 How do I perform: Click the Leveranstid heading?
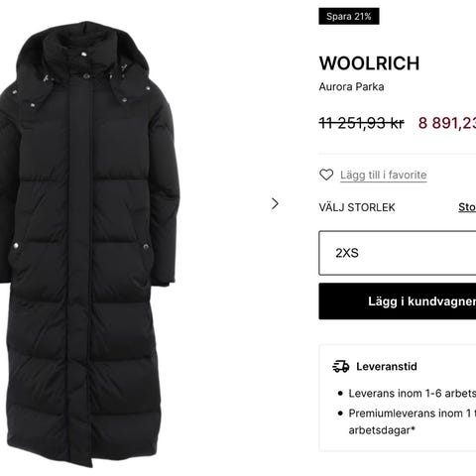point(387,366)
